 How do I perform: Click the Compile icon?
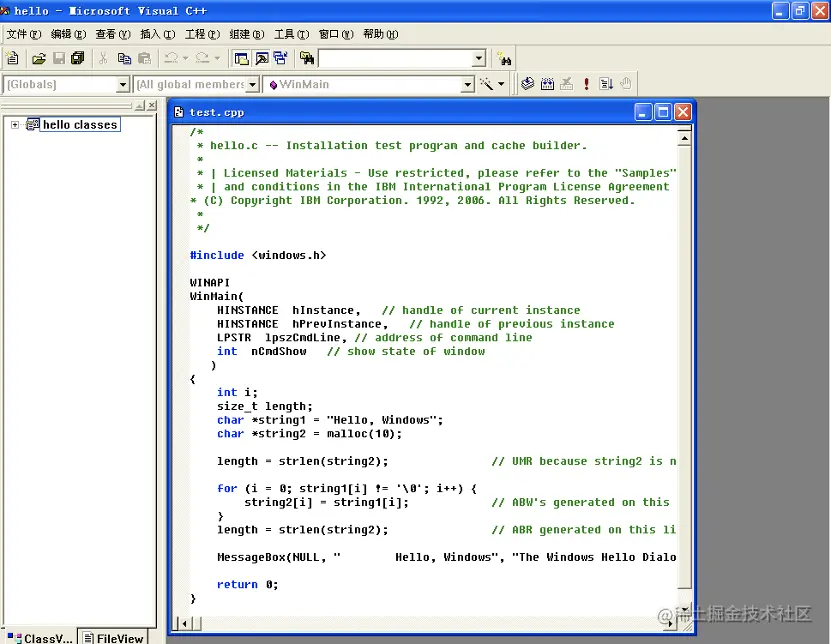tap(527, 84)
